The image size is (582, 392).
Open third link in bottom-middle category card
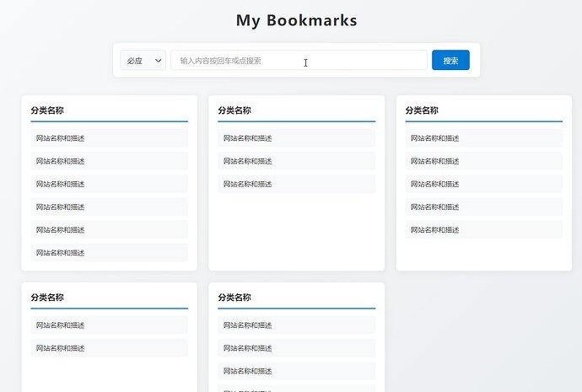click(x=296, y=371)
